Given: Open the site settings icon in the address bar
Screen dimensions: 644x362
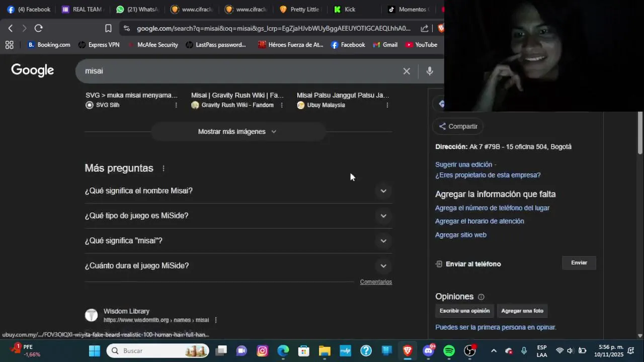Looking at the screenshot, I should click(x=126, y=28).
